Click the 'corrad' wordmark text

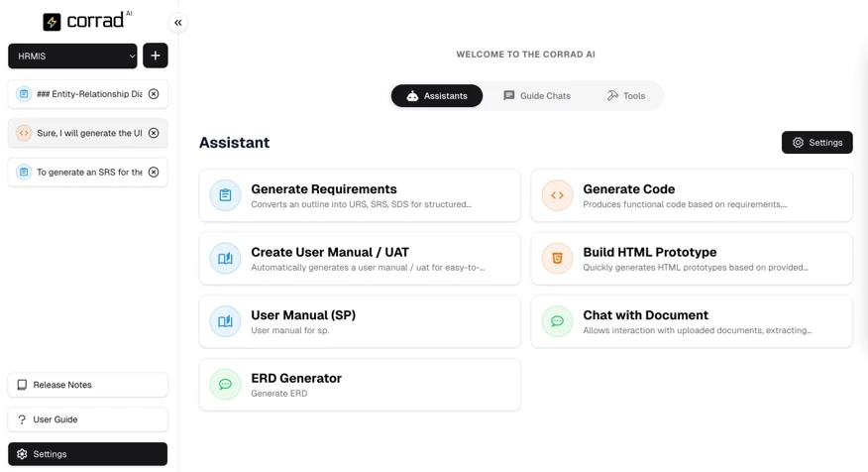(x=95, y=21)
